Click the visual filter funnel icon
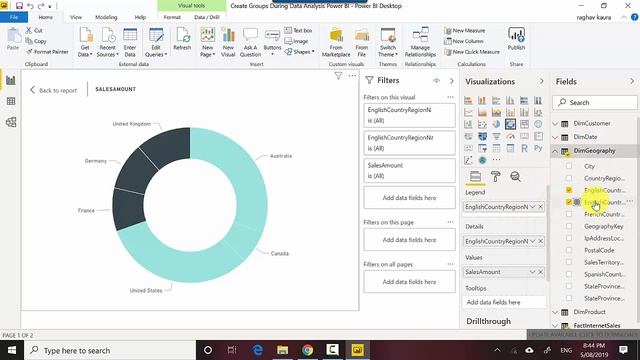The image size is (640, 360). [338, 76]
